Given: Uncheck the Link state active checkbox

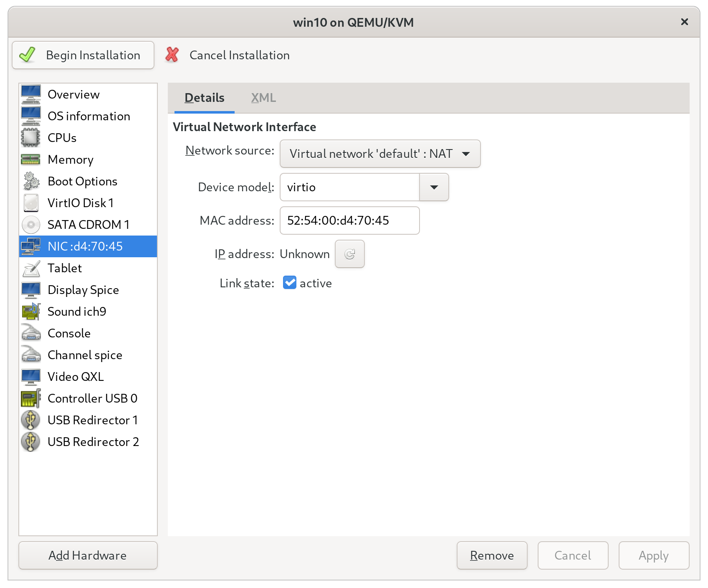Looking at the screenshot, I should (x=290, y=283).
